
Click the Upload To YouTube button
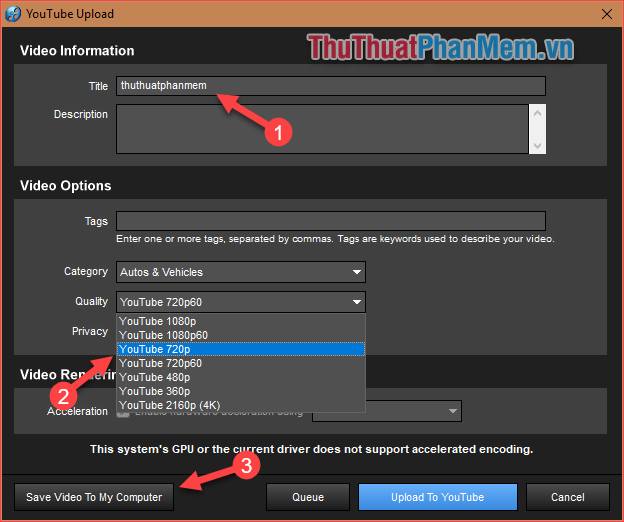click(x=437, y=497)
